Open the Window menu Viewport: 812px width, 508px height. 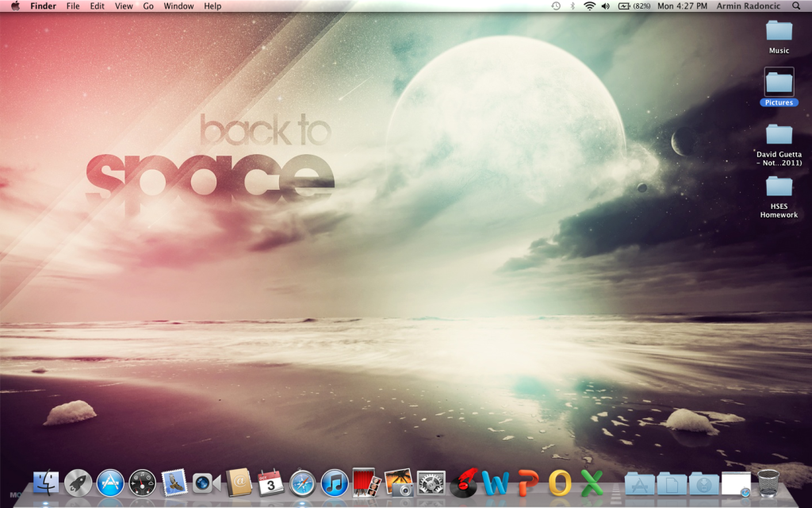point(178,6)
